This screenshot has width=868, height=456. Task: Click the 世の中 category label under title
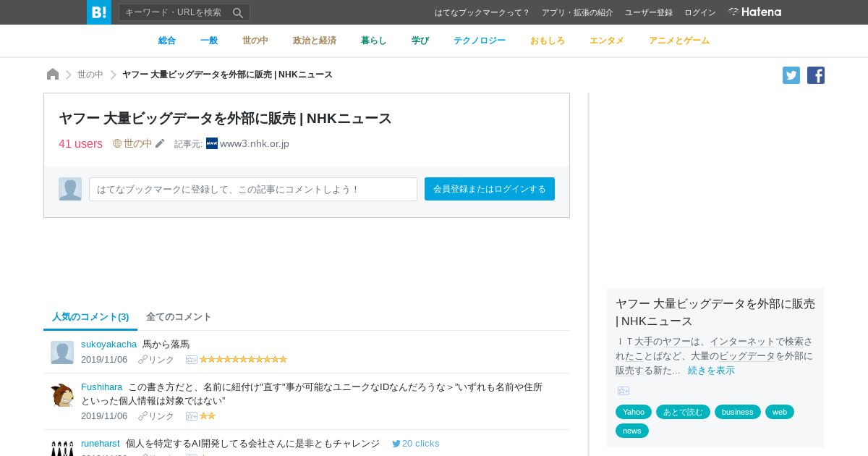pos(132,143)
